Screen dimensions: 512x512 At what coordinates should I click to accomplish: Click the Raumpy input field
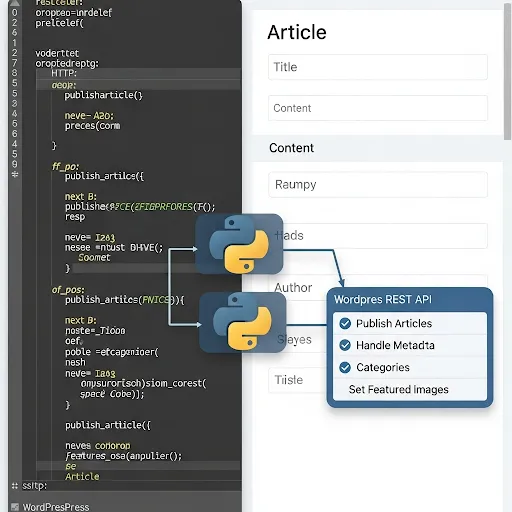(378, 184)
